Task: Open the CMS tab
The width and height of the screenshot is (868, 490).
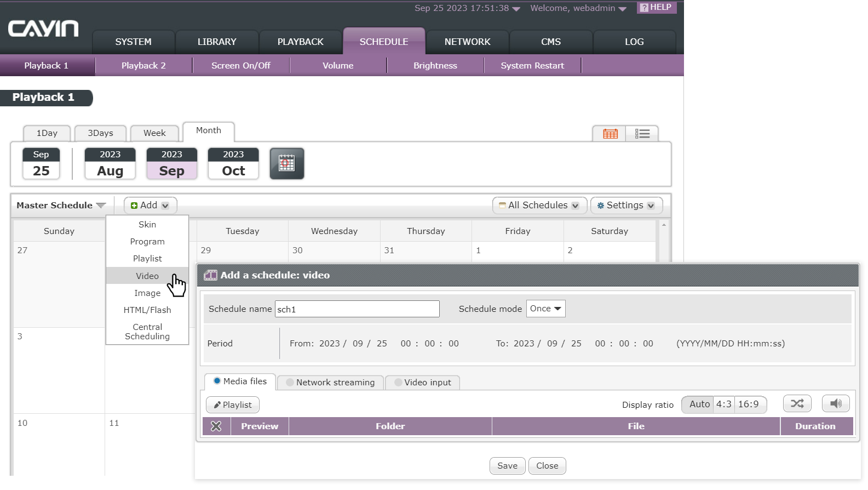Action: pos(551,42)
